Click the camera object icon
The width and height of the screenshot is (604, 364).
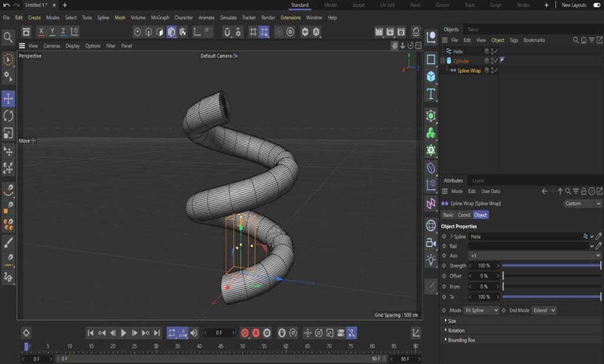point(431,242)
